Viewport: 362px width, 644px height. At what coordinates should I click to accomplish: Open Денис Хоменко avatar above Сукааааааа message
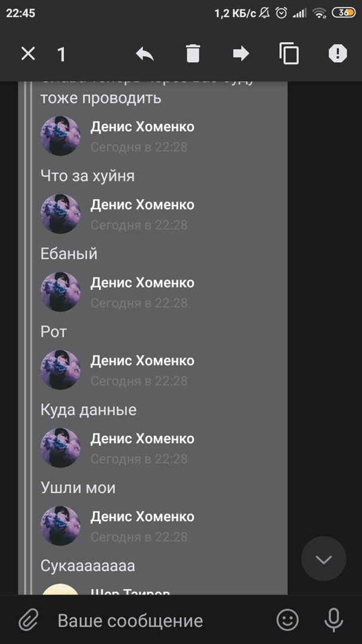point(60,526)
